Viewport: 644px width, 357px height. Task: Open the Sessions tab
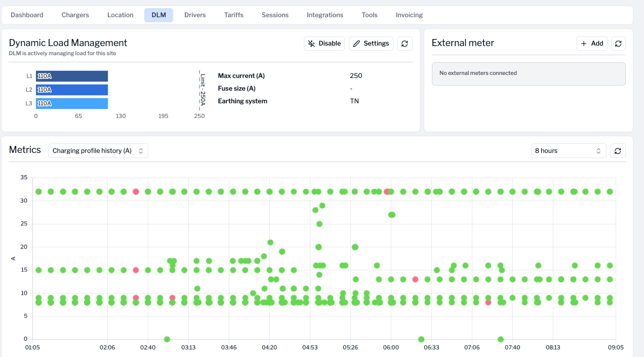[x=275, y=15]
